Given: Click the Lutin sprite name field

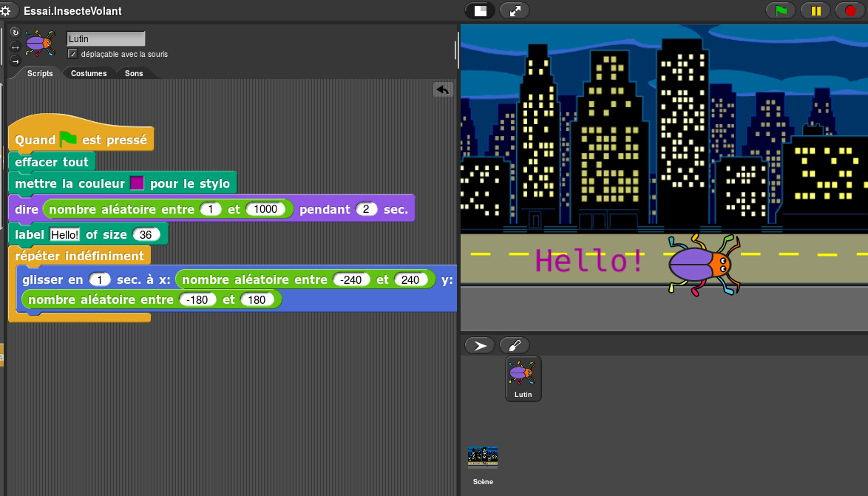Looking at the screenshot, I should tap(106, 38).
